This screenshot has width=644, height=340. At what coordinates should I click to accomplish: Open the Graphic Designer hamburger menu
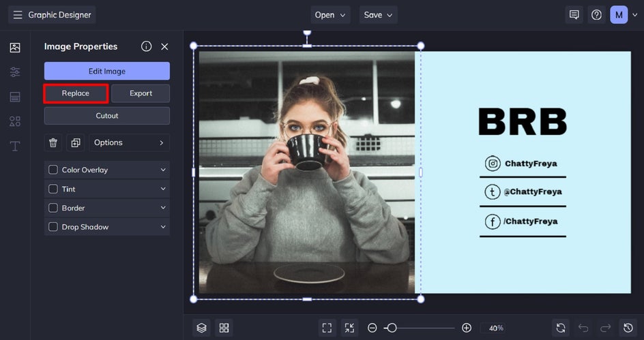coord(18,15)
